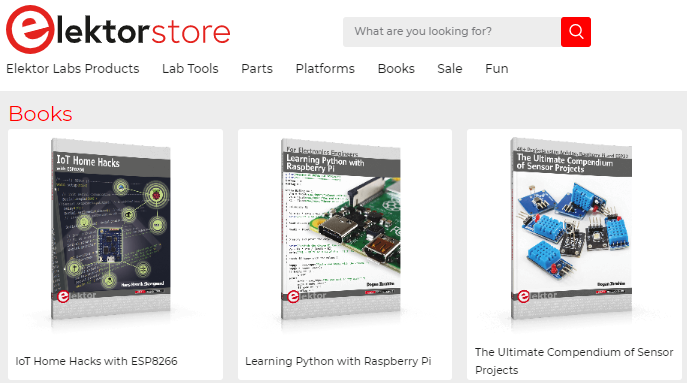This screenshot has height=383, width=687.
Task: Focus the 'What are you looking for?' search field
Action: [452, 32]
